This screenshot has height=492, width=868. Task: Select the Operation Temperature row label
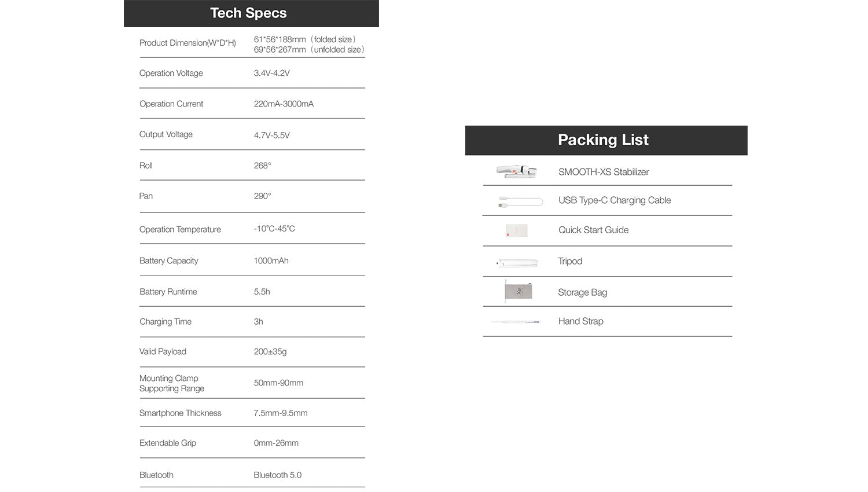point(180,229)
